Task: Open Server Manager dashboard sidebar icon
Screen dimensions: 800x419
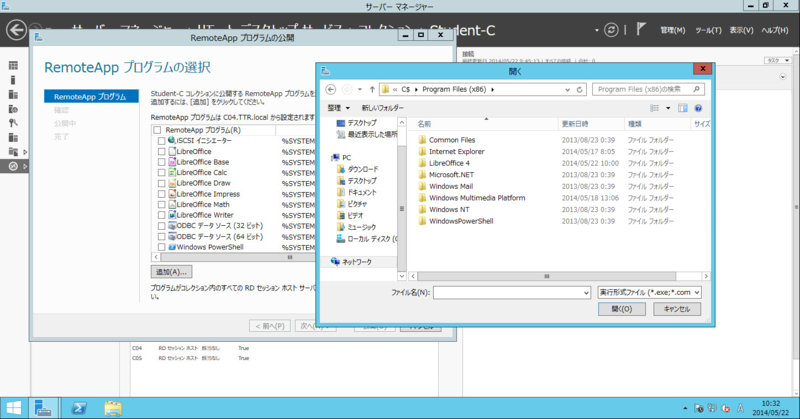Action: (x=13, y=65)
